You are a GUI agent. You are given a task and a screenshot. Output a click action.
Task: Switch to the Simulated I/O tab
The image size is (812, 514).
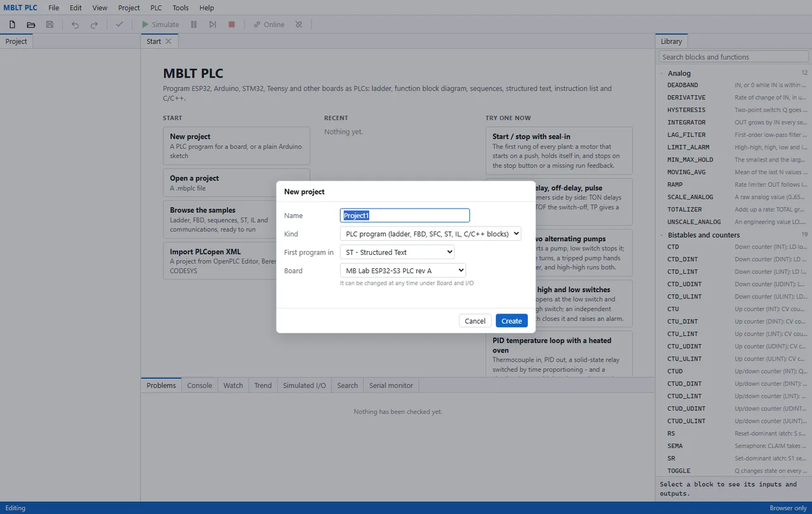(x=304, y=385)
